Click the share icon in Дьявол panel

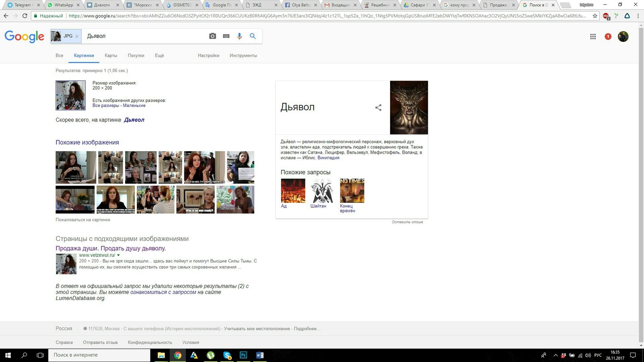pos(378,107)
